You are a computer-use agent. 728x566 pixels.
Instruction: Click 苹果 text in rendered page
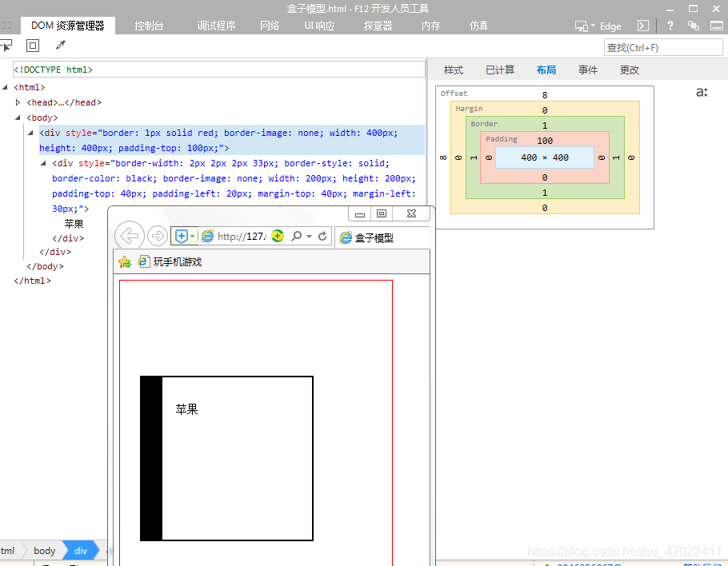186,409
